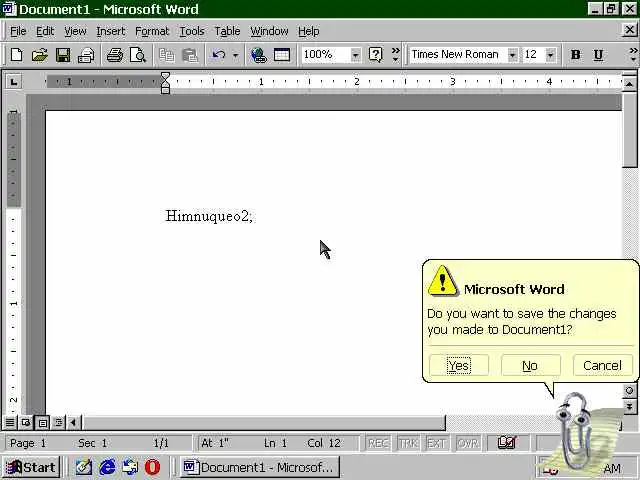Open the Format menu
This screenshot has height=480, width=640.
coord(152,31)
